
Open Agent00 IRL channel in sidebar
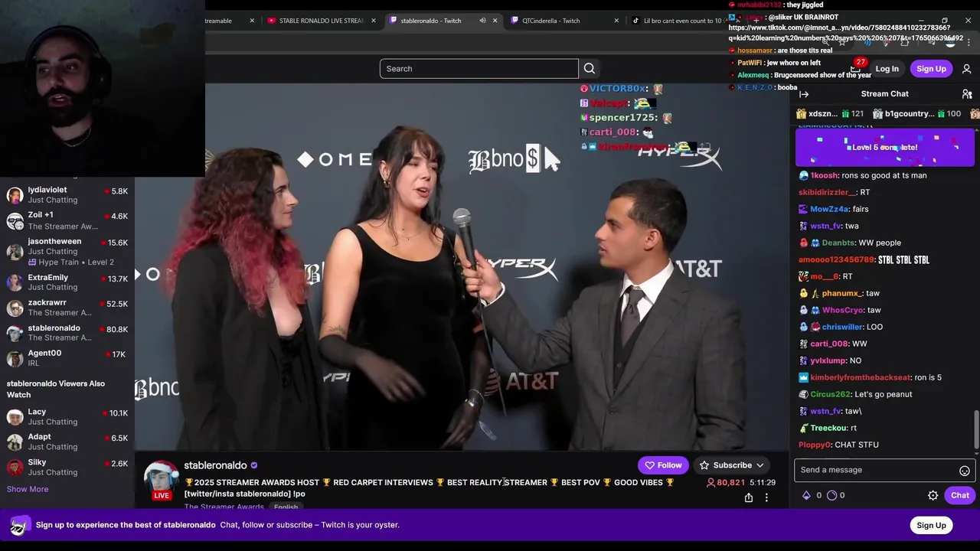67,357
